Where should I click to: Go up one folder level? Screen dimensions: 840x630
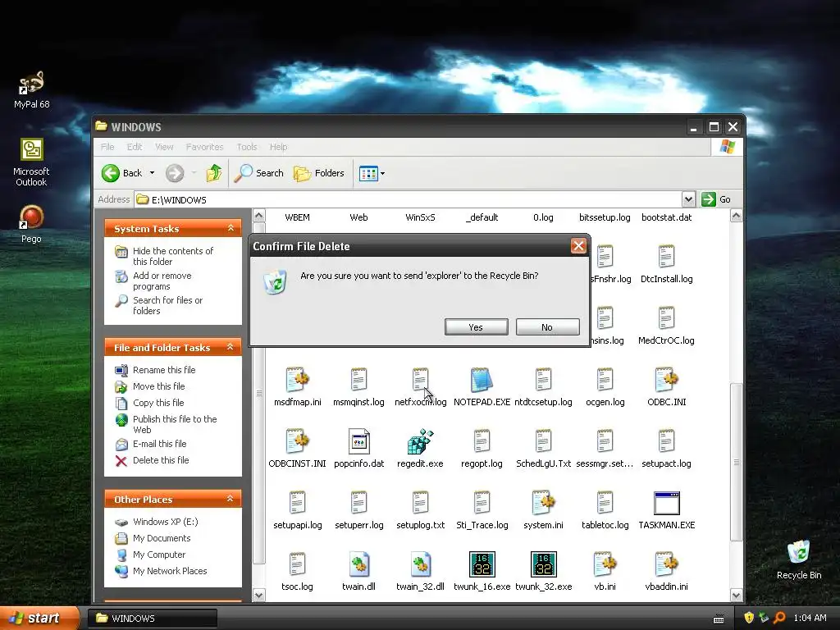pos(214,173)
